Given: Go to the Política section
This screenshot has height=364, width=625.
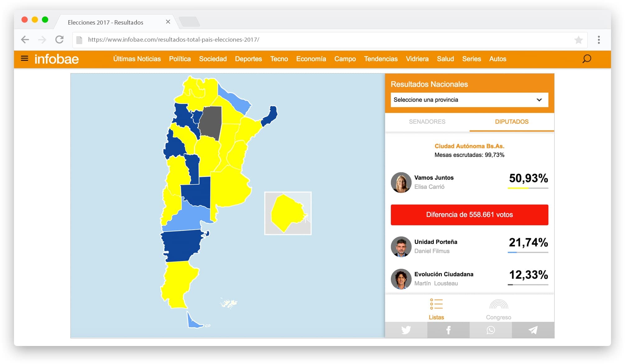Looking at the screenshot, I should coord(180,59).
